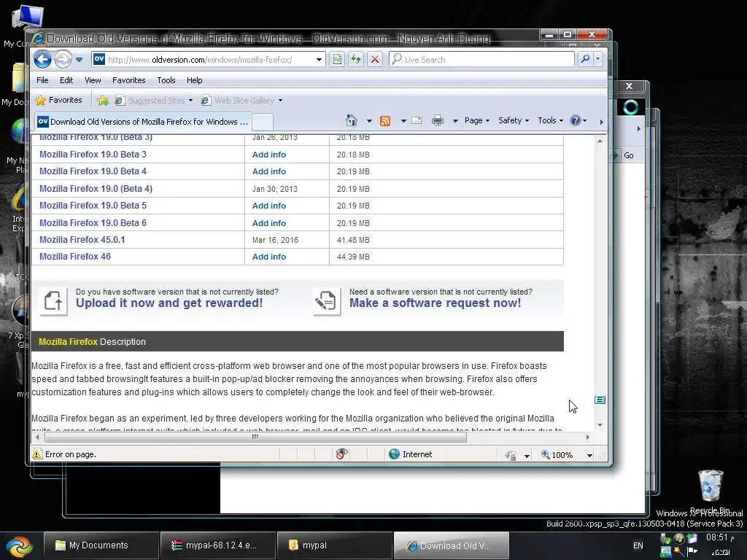This screenshot has width=747, height=560.
Task: Open the Favorites menu
Action: [128, 80]
